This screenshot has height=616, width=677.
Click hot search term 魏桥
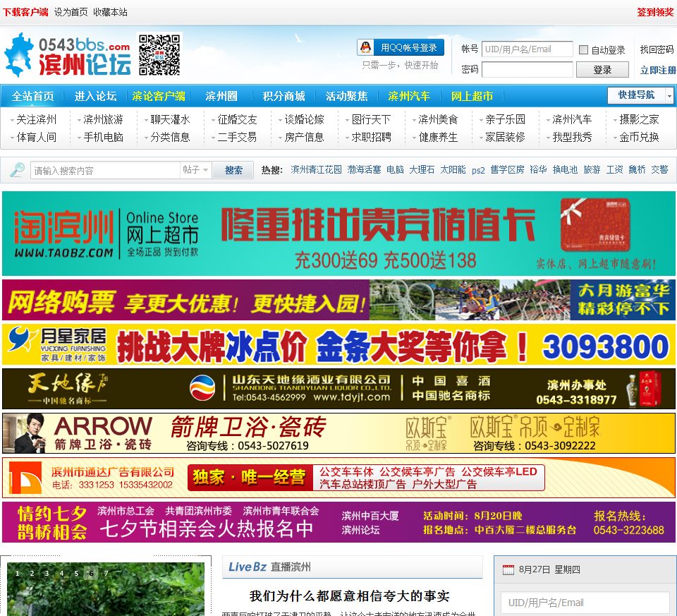pos(637,170)
